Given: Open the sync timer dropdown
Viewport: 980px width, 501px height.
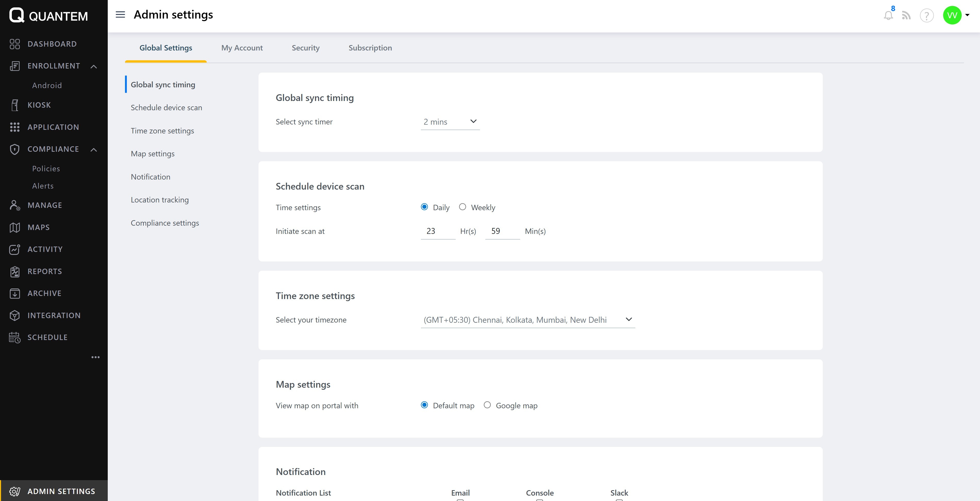Looking at the screenshot, I should [450, 122].
